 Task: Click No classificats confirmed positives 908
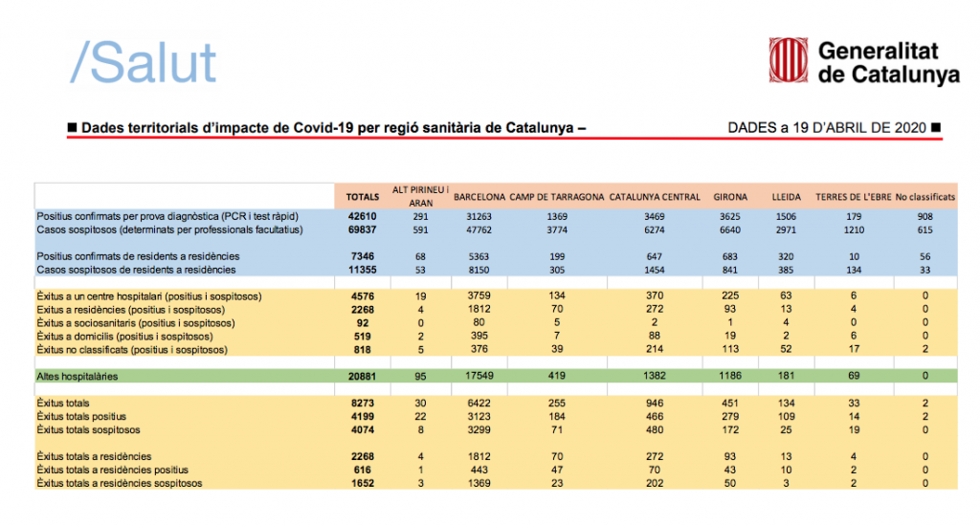coord(925,217)
